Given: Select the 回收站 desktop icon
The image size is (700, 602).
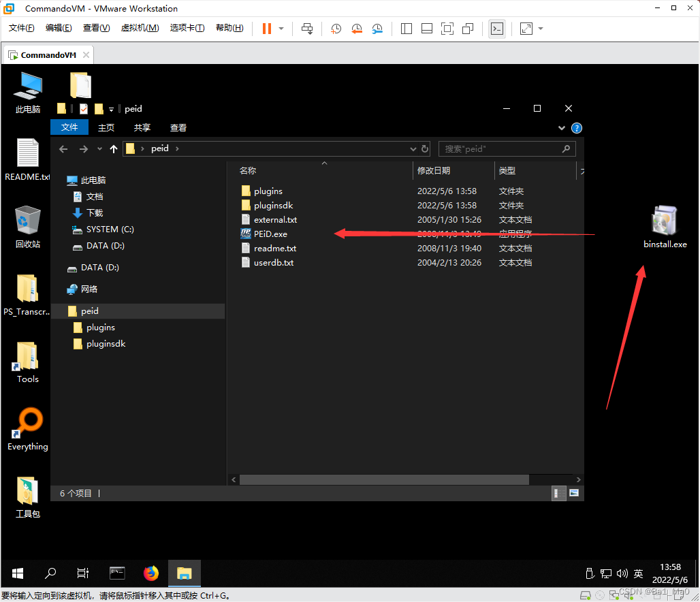Looking at the screenshot, I should click(x=28, y=227).
